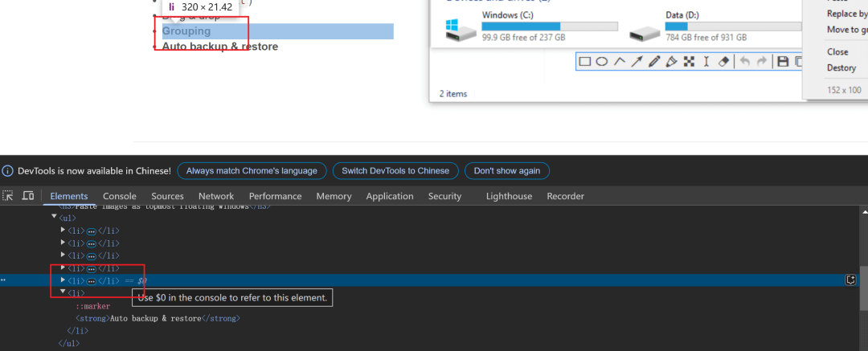Pick the eraser tool

coord(723,62)
